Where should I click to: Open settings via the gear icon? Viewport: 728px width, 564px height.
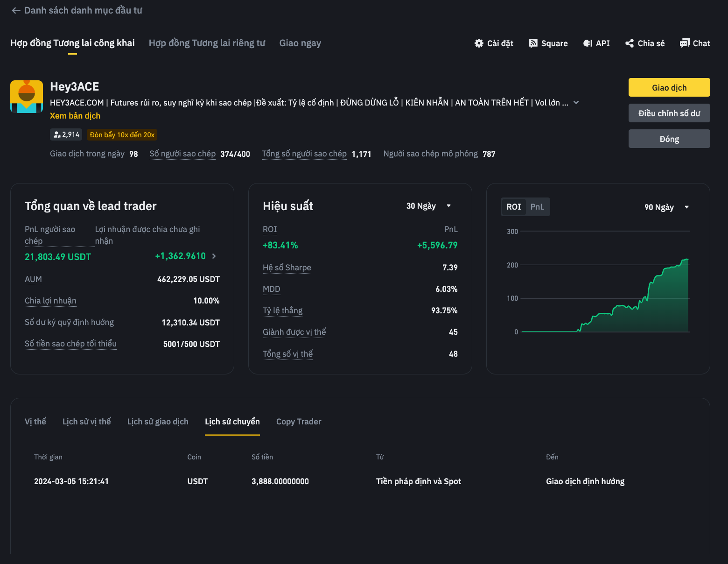pos(479,43)
